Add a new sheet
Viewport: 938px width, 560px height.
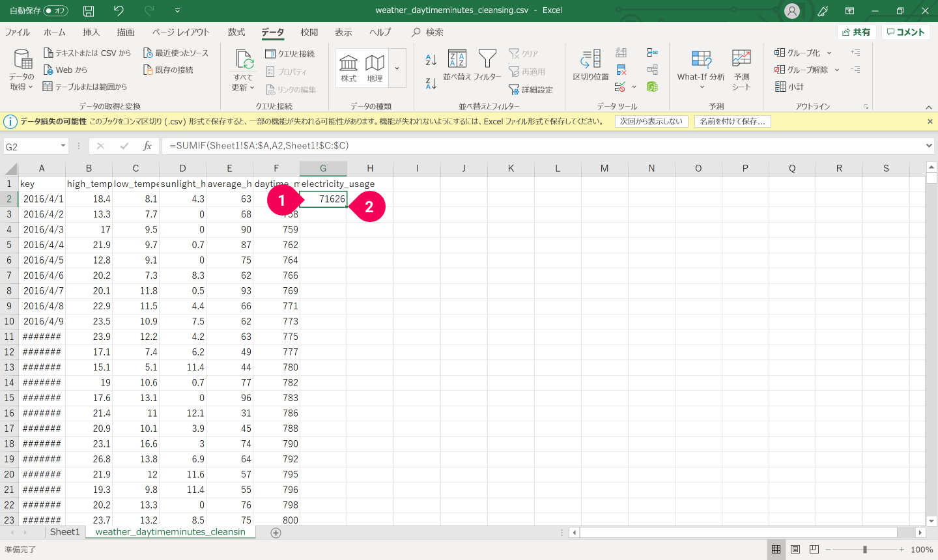click(276, 533)
